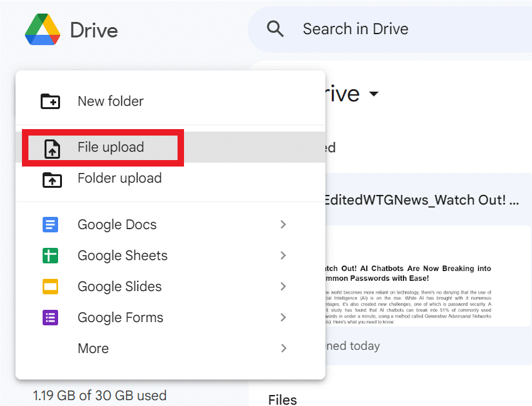532x406 pixels.
Task: Click the Drive title text
Action: pos(94,30)
